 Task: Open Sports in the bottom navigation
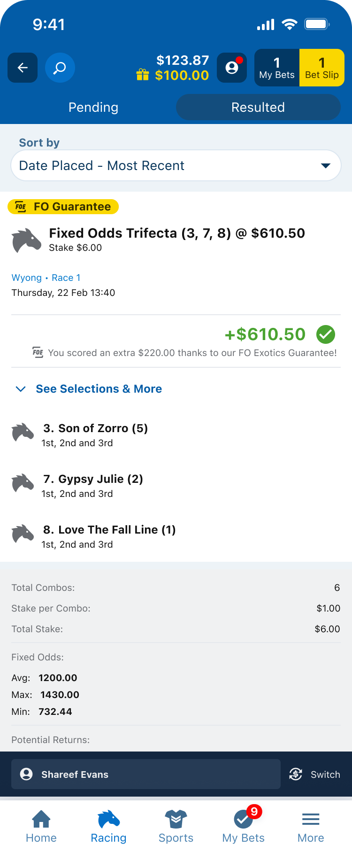(176, 828)
